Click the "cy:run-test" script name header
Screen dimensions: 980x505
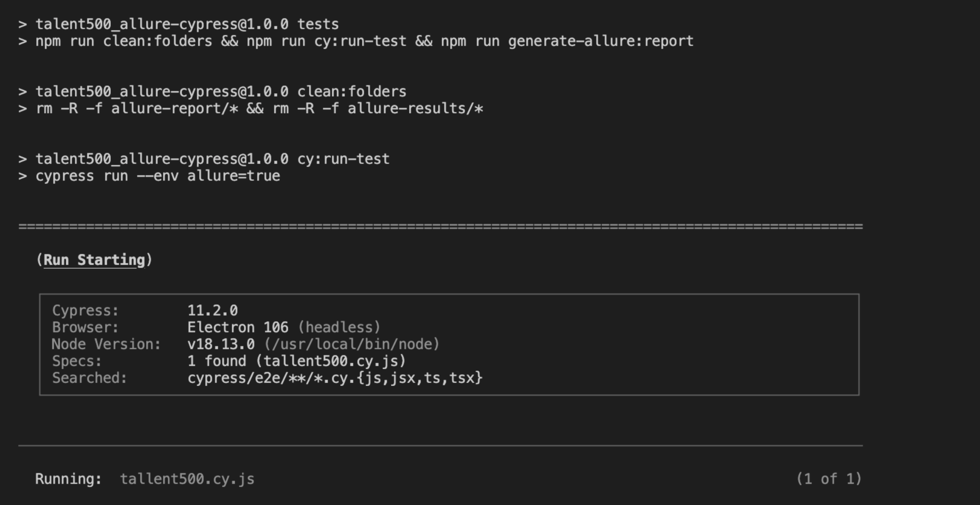click(343, 159)
